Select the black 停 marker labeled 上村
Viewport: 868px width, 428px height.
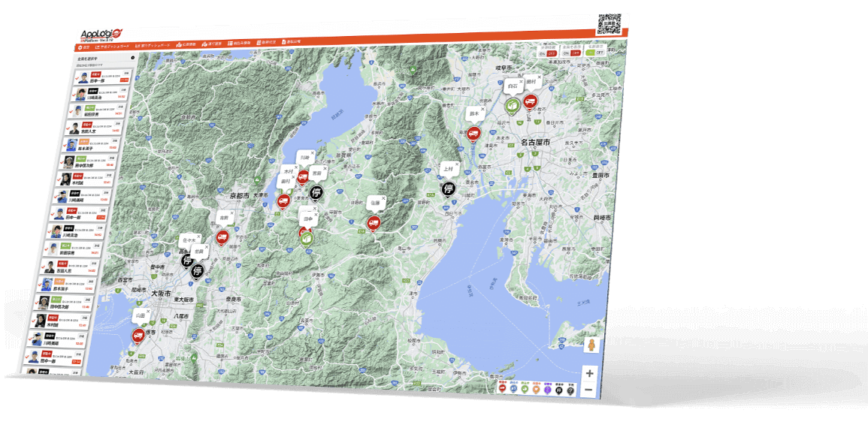448,189
